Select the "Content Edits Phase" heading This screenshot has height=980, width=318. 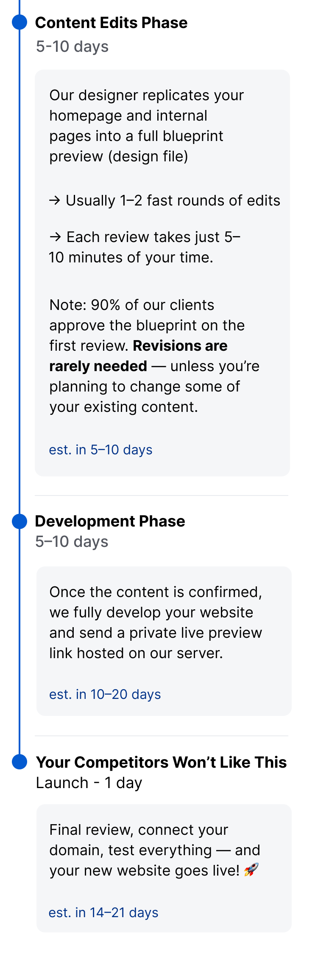(111, 23)
